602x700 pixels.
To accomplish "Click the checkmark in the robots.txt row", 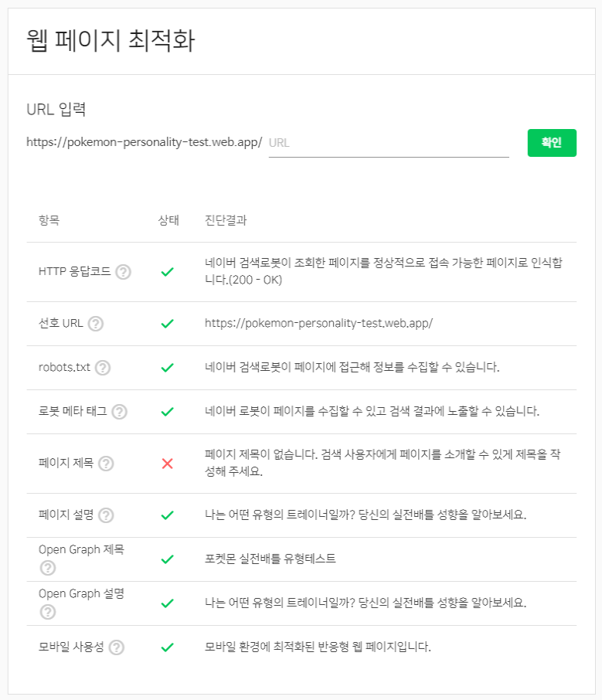I will click(168, 368).
